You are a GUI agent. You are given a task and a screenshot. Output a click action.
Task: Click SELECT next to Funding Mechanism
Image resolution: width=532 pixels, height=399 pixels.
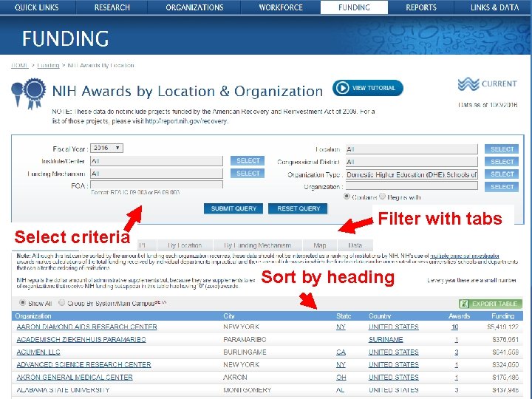248,174
